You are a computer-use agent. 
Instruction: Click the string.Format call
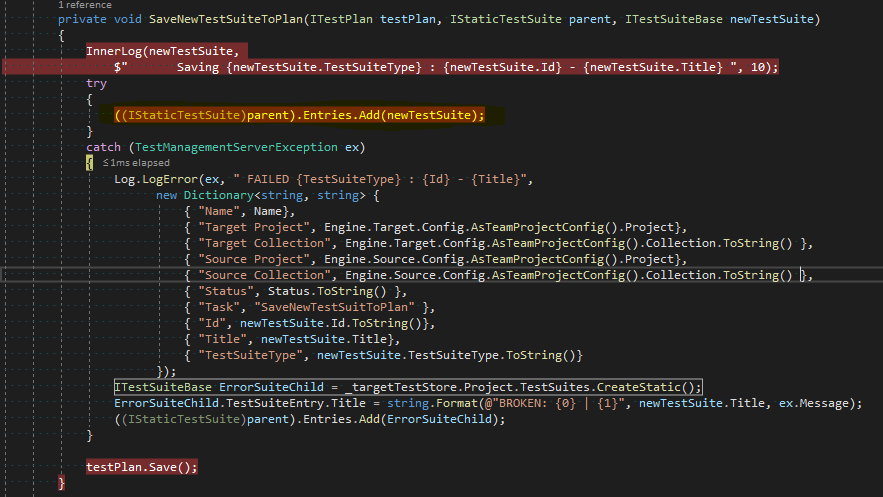[x=432, y=403]
